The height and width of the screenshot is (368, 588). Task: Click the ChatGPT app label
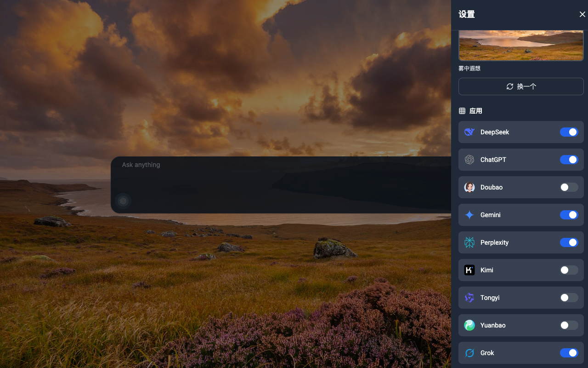[493, 160]
